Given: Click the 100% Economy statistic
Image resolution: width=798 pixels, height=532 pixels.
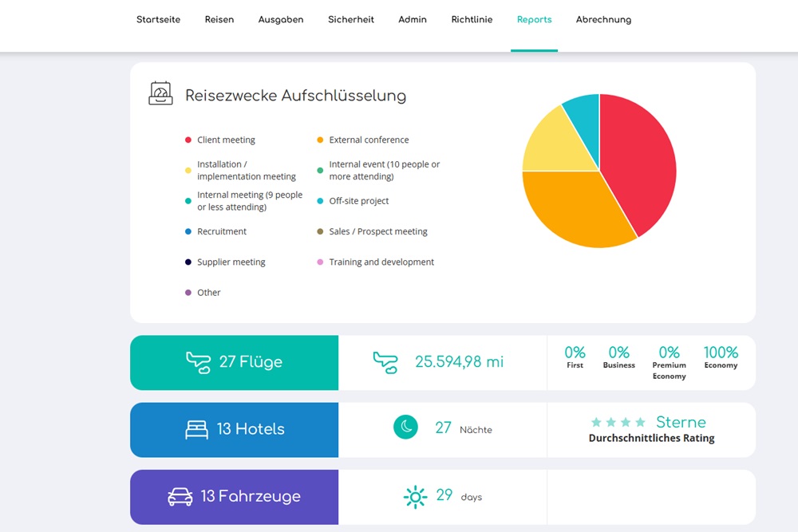Looking at the screenshot, I should 721,357.
